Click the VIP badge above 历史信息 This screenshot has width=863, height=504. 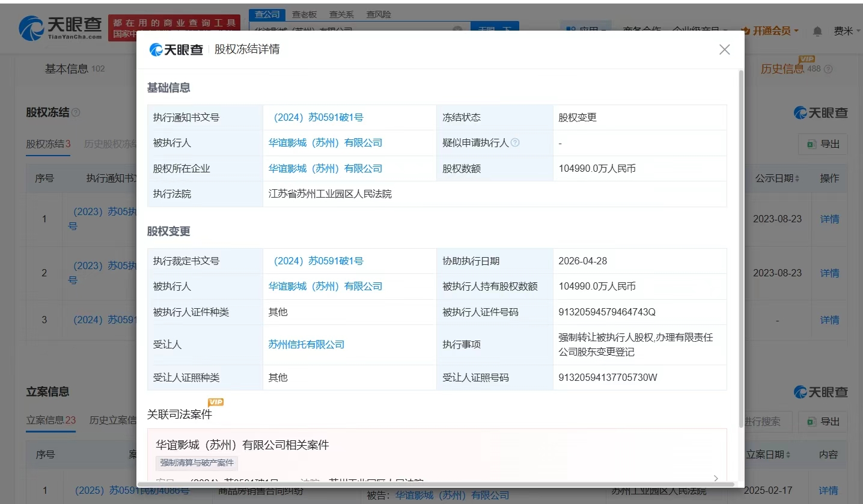pos(807,59)
